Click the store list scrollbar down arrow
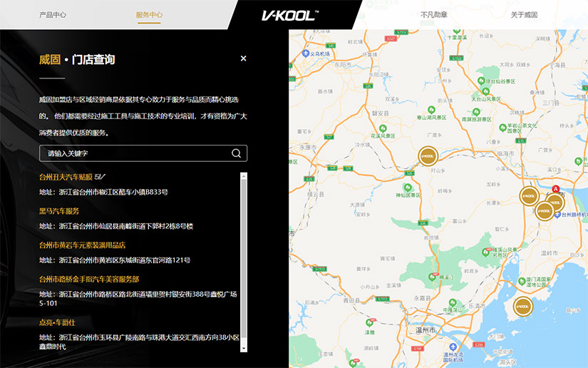The width and height of the screenshot is (588, 368). tap(244, 347)
